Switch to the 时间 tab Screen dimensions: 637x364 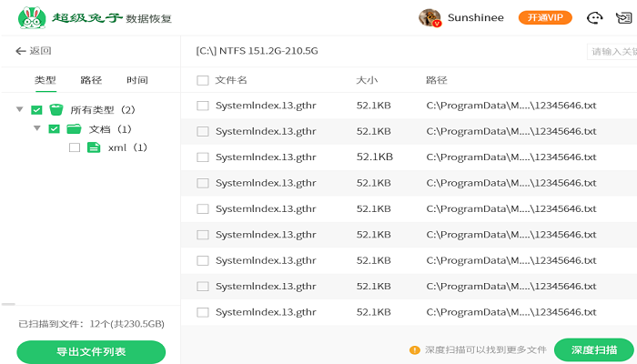[x=137, y=80]
